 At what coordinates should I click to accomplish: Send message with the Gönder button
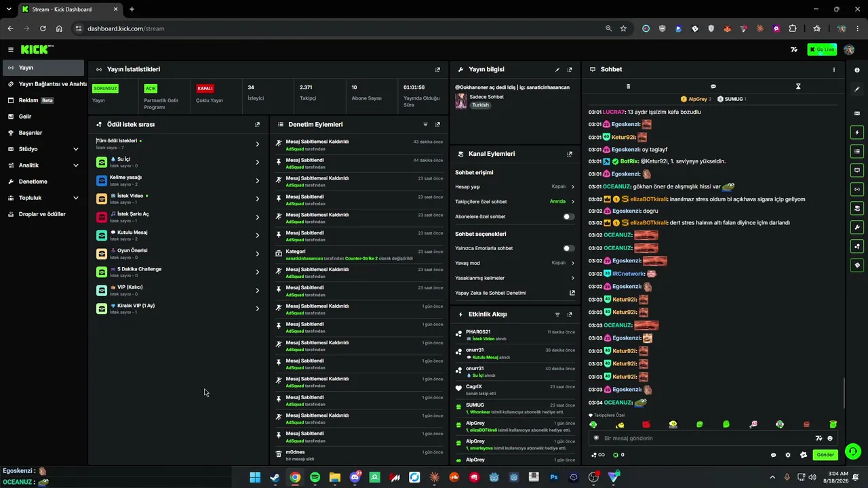pyautogui.click(x=825, y=455)
